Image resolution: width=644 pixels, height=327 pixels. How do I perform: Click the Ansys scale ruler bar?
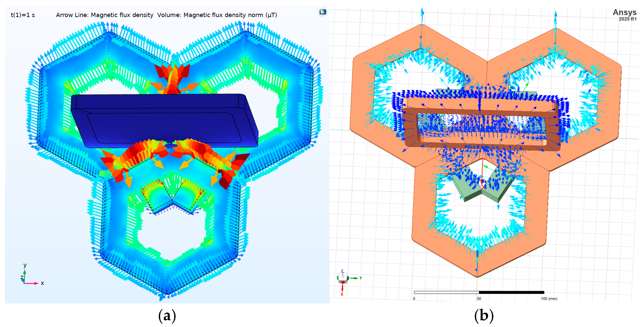point(479,292)
